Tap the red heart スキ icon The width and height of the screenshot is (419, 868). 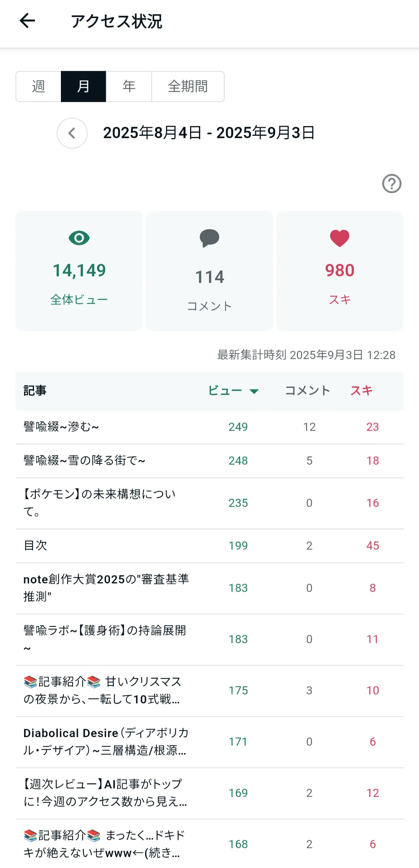point(340,238)
